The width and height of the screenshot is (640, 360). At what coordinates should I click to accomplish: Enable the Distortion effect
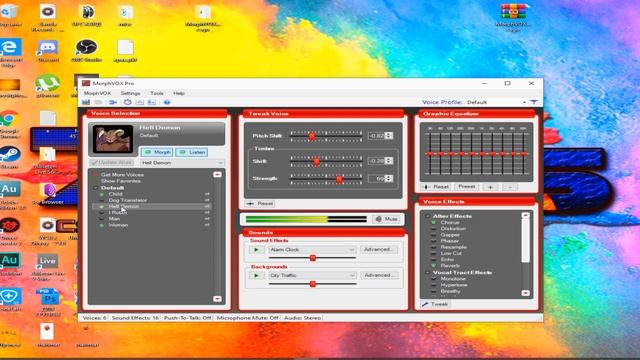(x=434, y=229)
